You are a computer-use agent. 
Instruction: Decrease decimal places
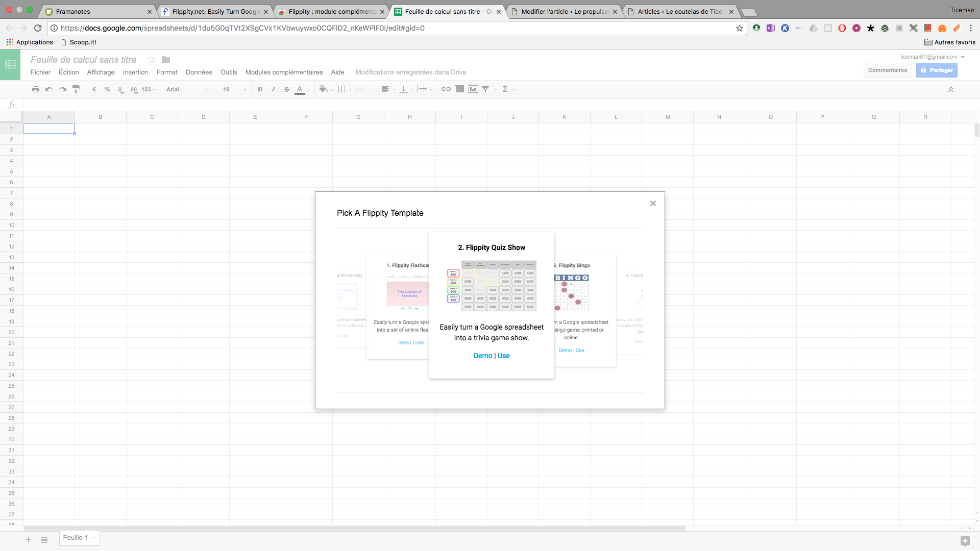click(120, 89)
